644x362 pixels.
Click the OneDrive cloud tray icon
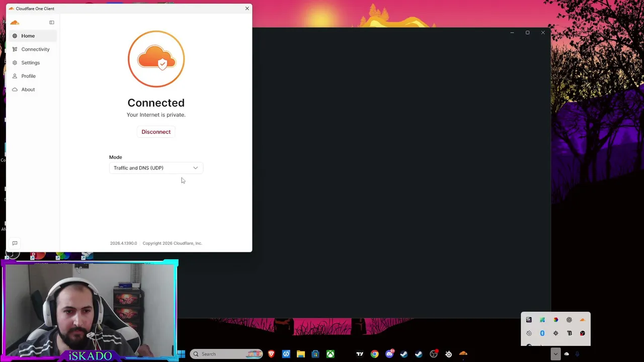[567, 354]
